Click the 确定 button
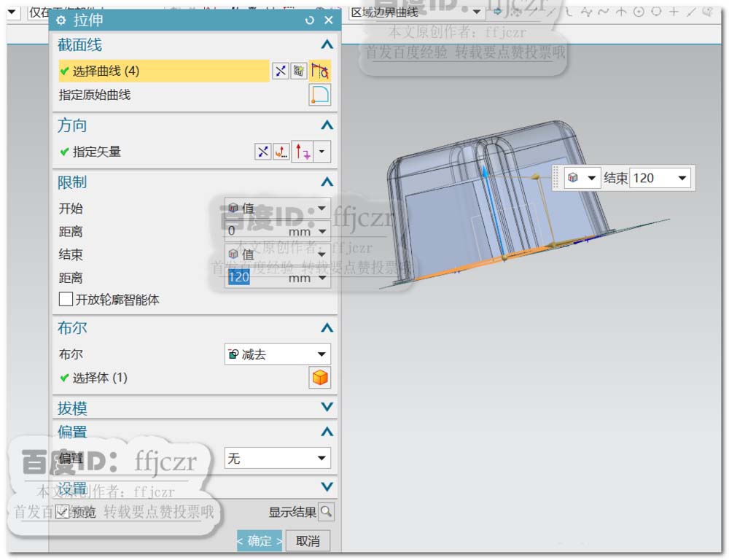The height and width of the screenshot is (560, 729). (260, 541)
